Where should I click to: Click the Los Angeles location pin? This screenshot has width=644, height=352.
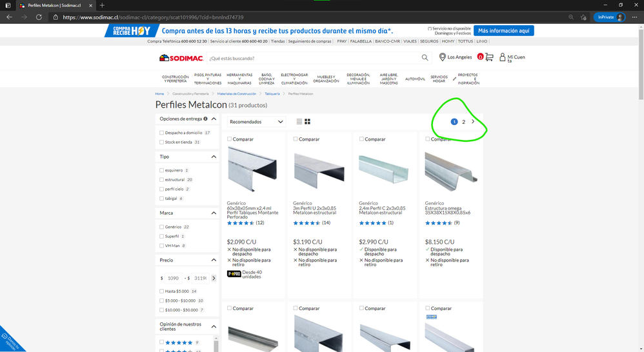pyautogui.click(x=442, y=57)
